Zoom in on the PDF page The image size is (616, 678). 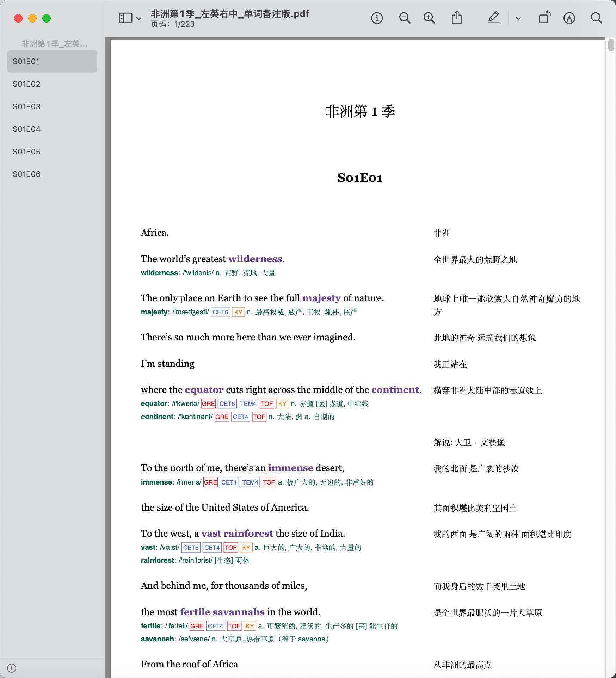(429, 18)
